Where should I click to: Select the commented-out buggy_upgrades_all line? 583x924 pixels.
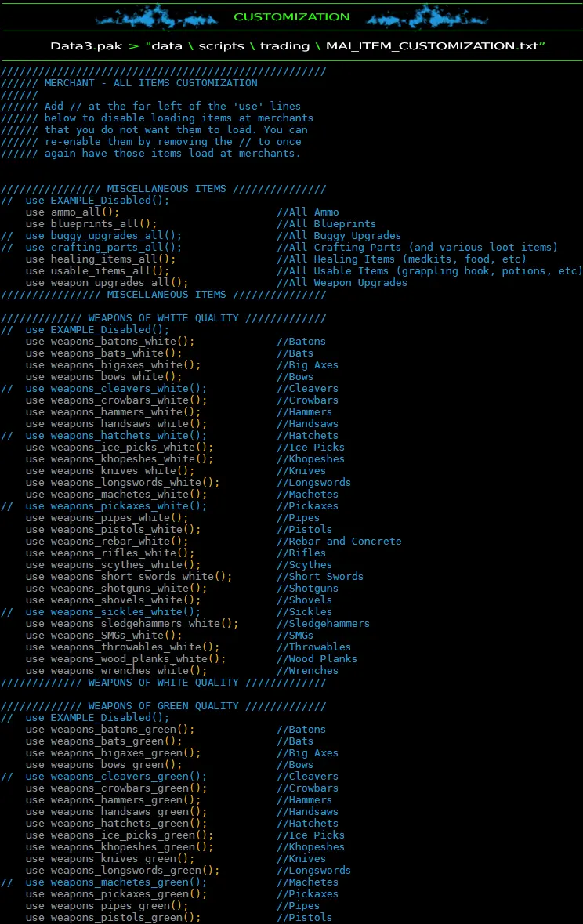(103, 235)
